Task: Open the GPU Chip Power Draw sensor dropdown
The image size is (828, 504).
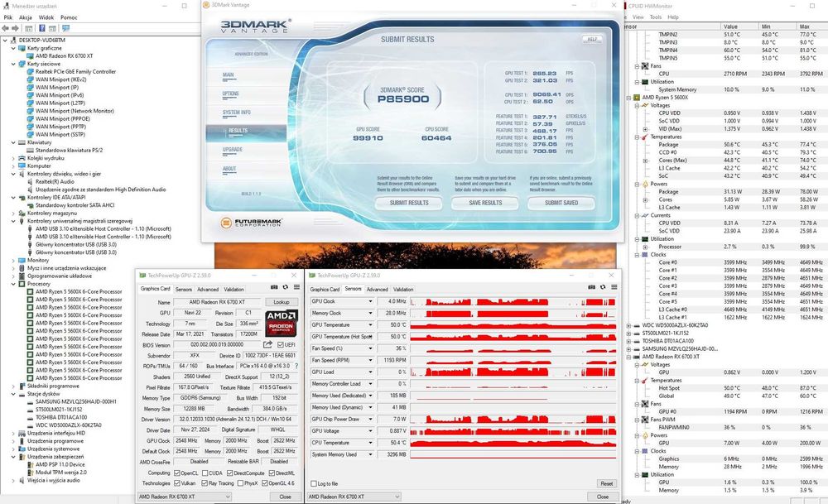Action: (x=370, y=419)
